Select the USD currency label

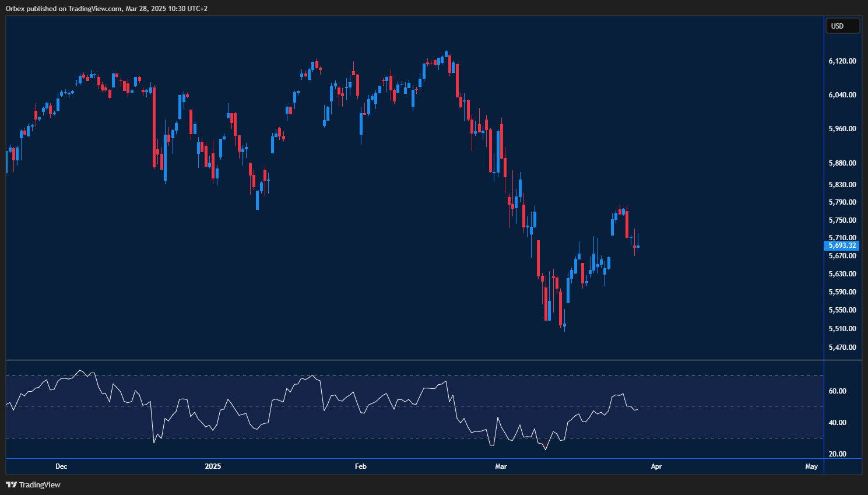tap(842, 25)
